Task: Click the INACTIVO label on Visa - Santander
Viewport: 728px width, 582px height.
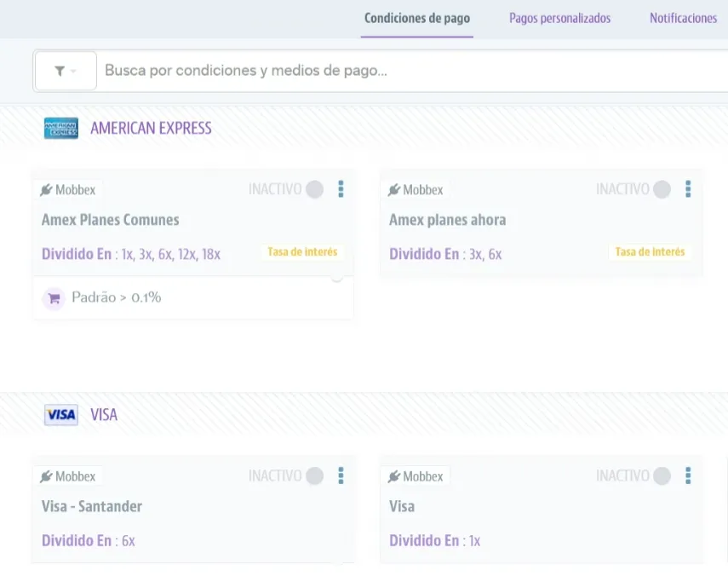Action: click(275, 475)
